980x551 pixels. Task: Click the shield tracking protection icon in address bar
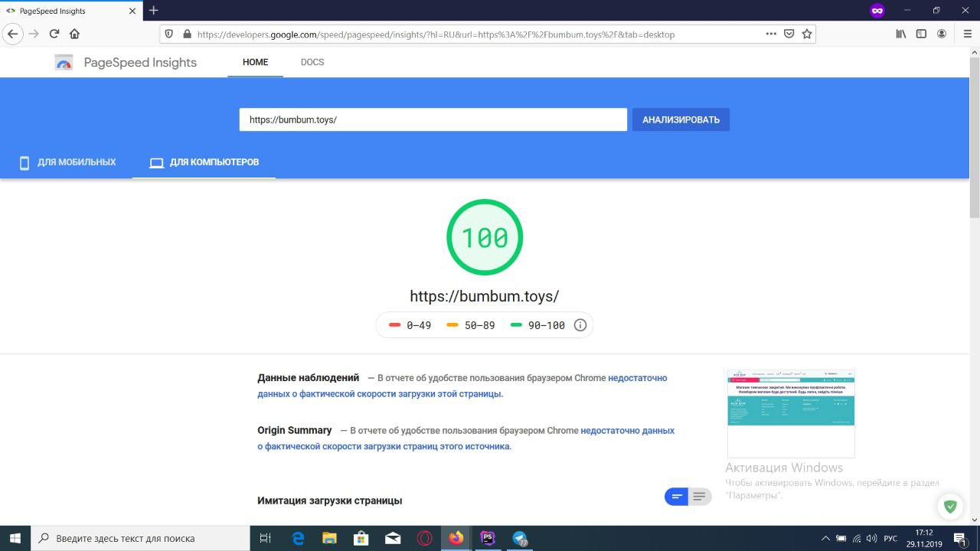pyautogui.click(x=168, y=34)
